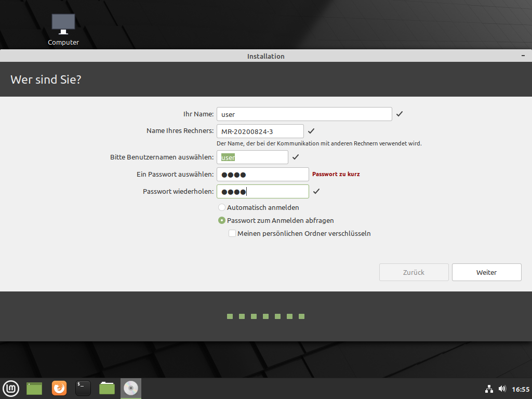Screen dimensions: 532x399
Task: Select Passwort zum Anmelden abfragen option
Action: tap(222, 220)
